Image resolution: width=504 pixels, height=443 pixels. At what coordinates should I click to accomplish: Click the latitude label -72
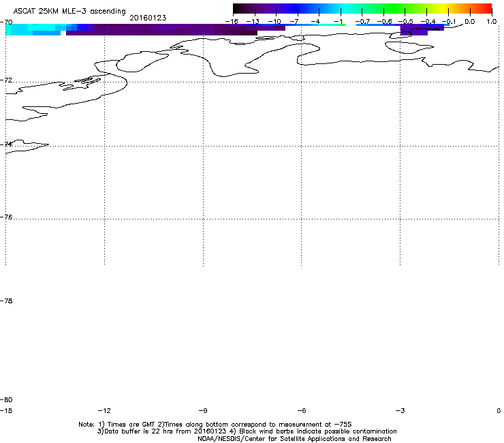pyautogui.click(x=6, y=80)
